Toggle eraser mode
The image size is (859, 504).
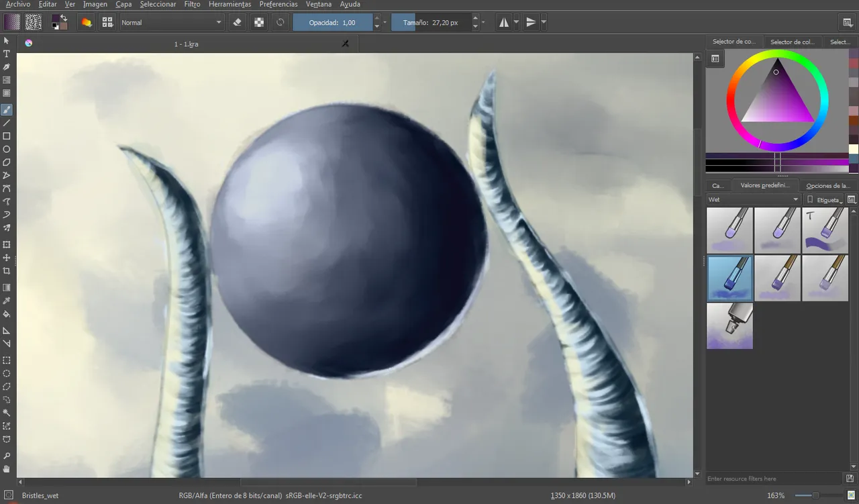click(x=237, y=22)
